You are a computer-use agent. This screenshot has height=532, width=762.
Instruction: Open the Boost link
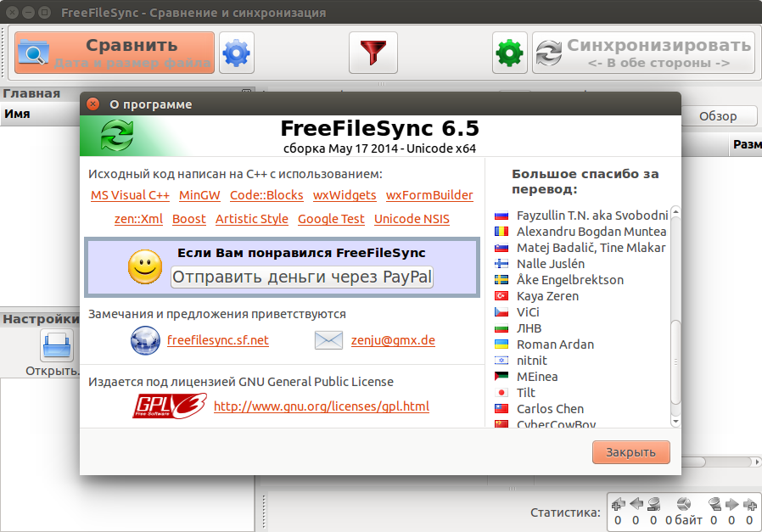pos(189,219)
